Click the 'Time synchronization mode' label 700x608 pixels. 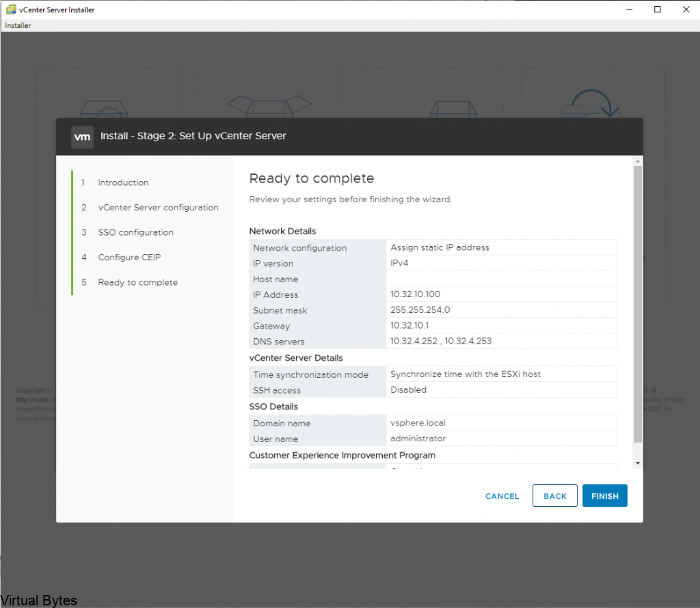[311, 374]
